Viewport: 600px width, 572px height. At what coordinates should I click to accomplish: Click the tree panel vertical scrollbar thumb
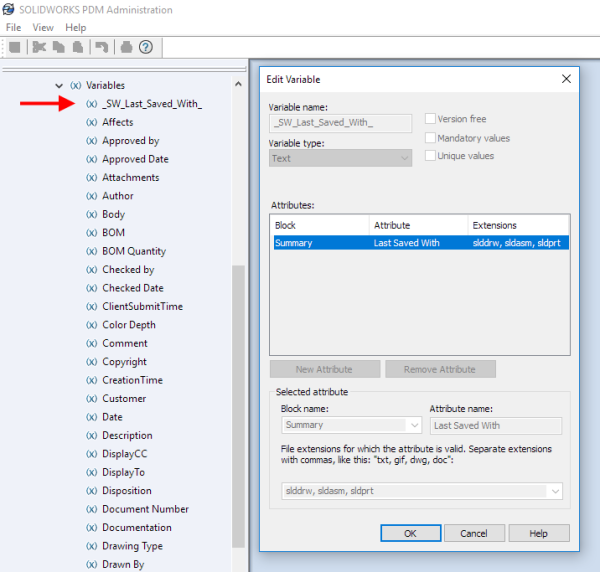click(x=238, y=406)
